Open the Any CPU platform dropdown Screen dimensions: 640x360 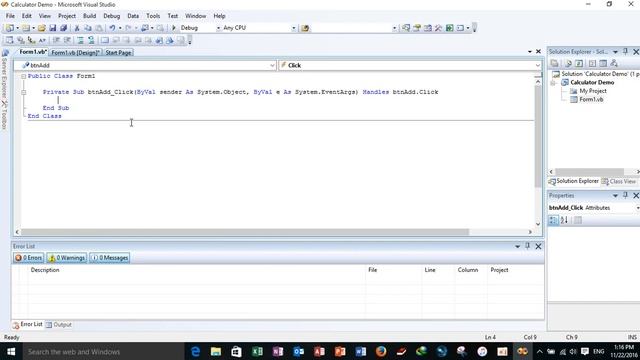tap(293, 28)
